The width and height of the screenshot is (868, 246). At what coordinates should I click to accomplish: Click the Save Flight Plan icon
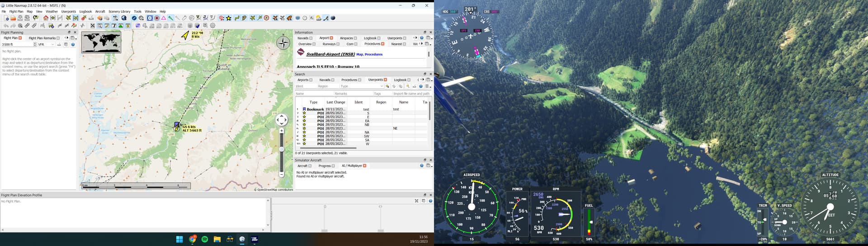click(20, 18)
